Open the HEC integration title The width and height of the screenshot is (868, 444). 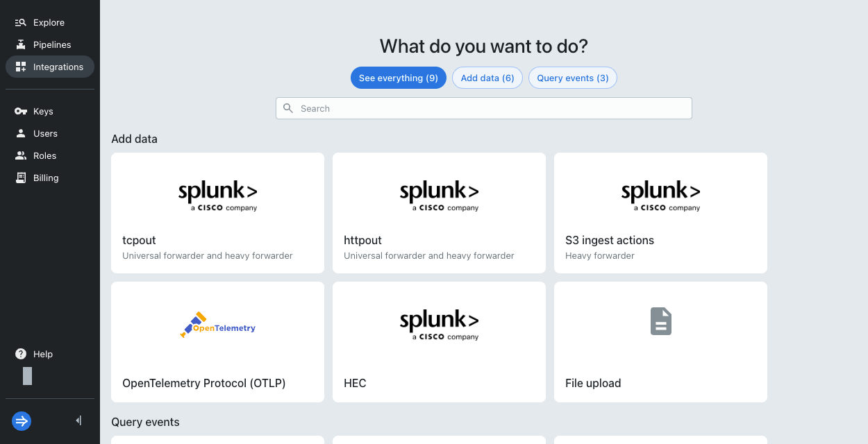tap(355, 383)
